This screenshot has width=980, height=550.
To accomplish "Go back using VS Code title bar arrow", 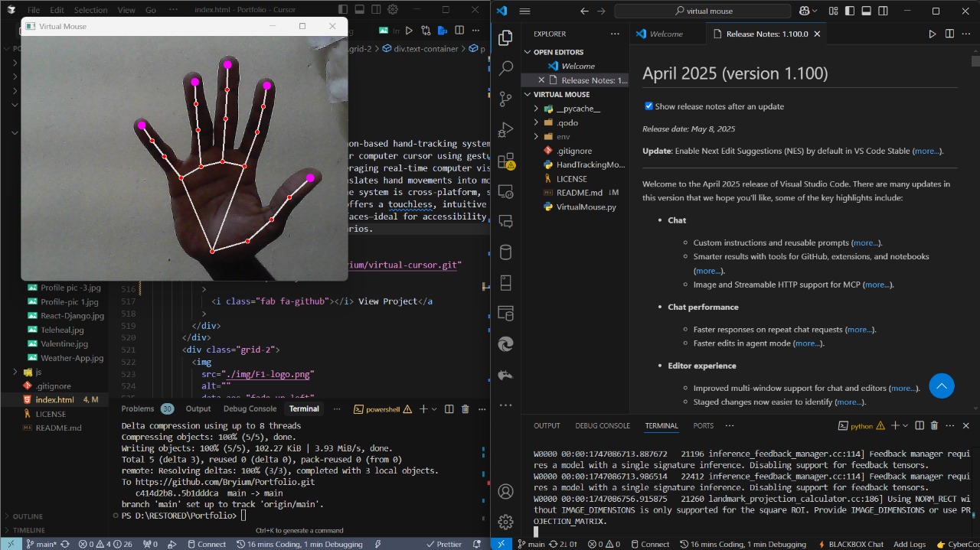I will 584,11.
